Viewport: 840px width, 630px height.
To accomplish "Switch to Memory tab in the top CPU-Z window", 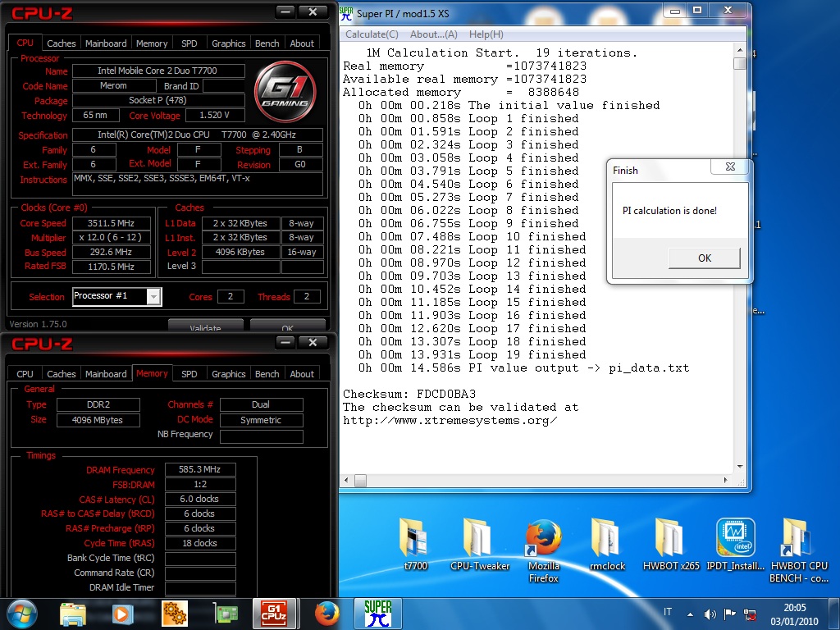I will tap(152, 43).
